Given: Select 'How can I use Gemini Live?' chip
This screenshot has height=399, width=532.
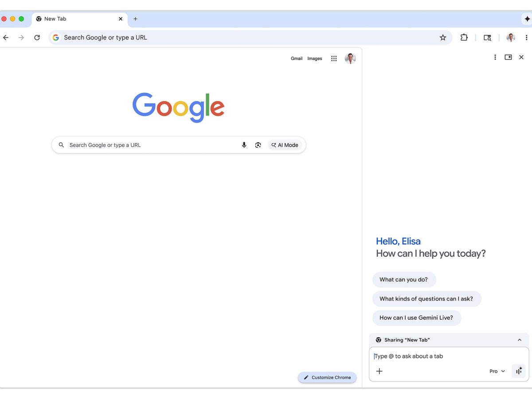Looking at the screenshot, I should (x=416, y=318).
